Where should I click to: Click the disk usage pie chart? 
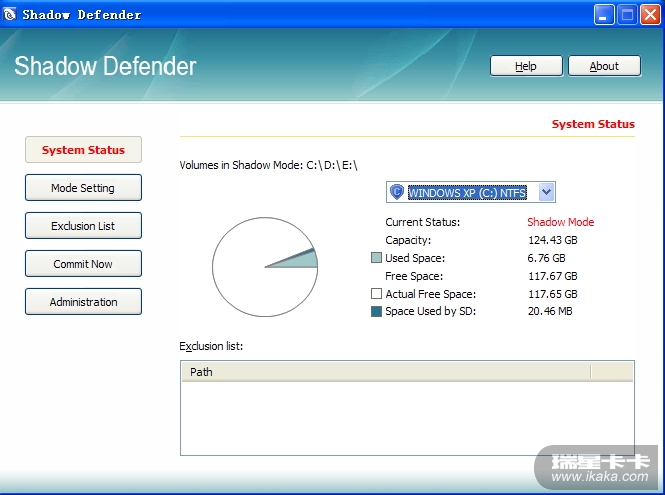click(265, 267)
